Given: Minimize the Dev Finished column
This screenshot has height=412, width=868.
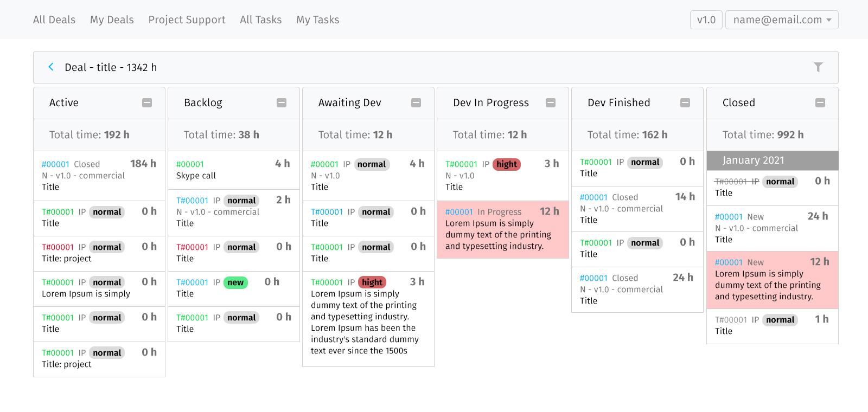Looking at the screenshot, I should coord(685,103).
